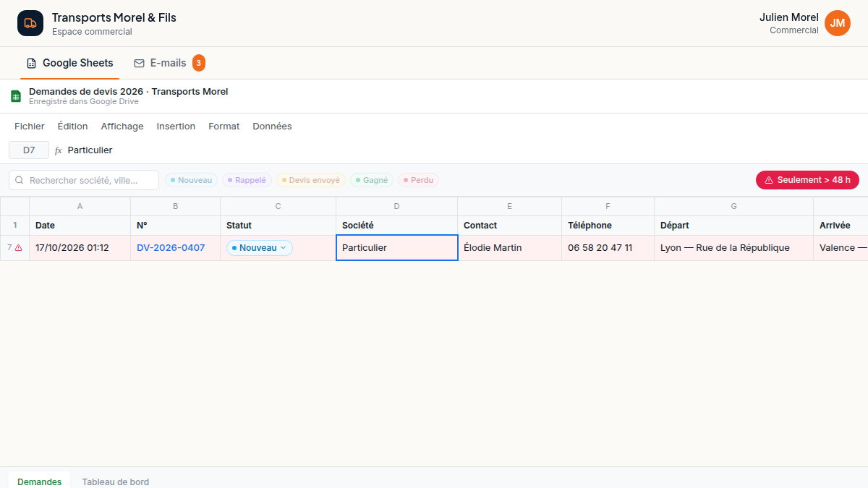The width and height of the screenshot is (868, 488).
Task: Select column A header
Action: coord(80,206)
